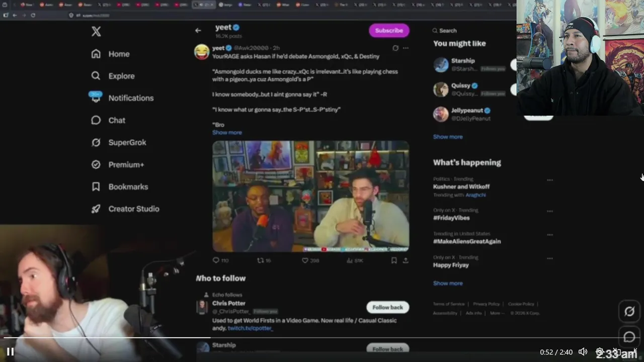The width and height of the screenshot is (644, 362).
Task: Click the Creator Studio rocket icon
Action: click(x=96, y=209)
